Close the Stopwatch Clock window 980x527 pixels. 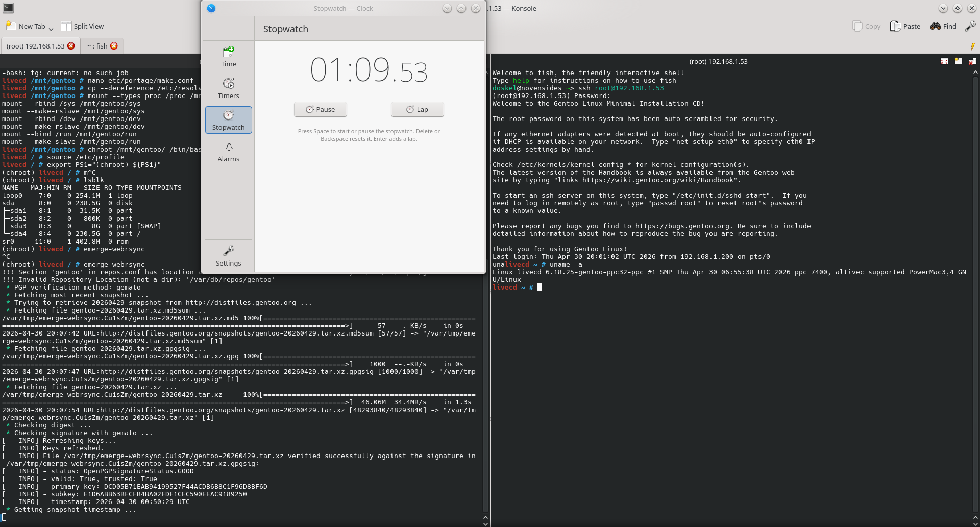(x=476, y=8)
